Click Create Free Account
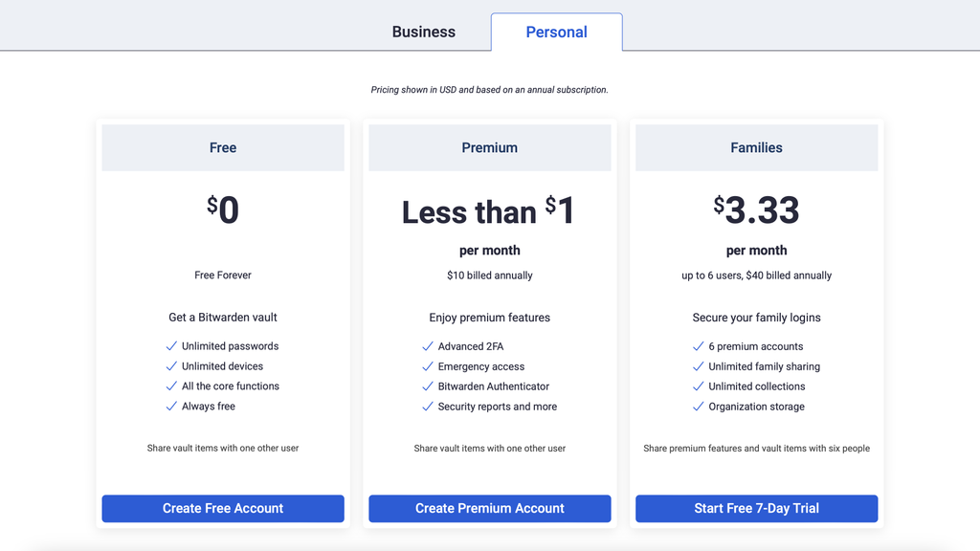Screen dimensions: 980x551 [x=222, y=508]
